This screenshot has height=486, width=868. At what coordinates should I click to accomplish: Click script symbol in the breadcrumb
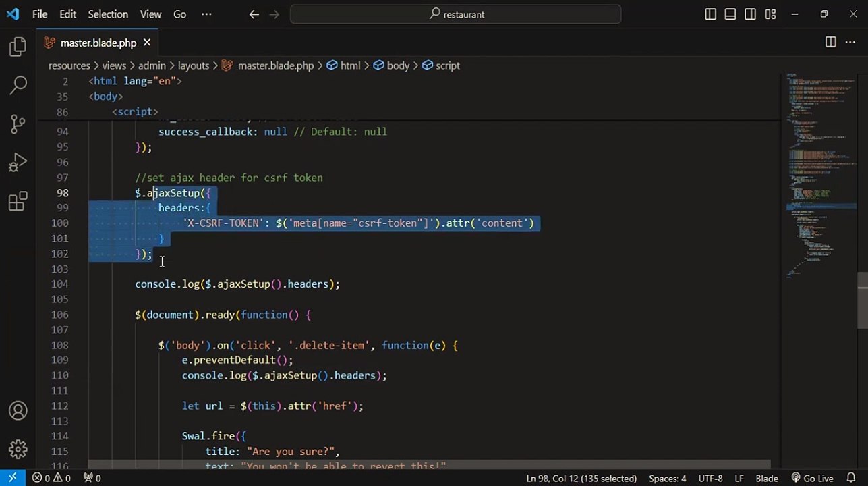click(441, 65)
